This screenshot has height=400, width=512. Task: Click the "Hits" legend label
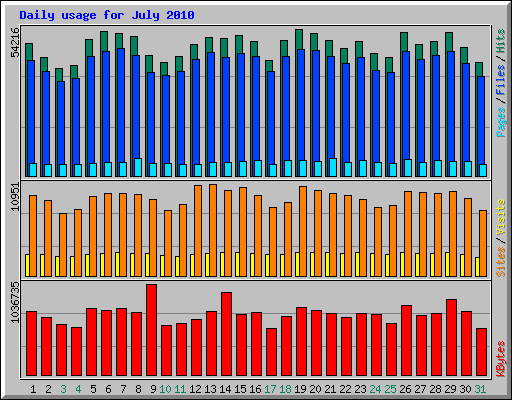(501, 41)
